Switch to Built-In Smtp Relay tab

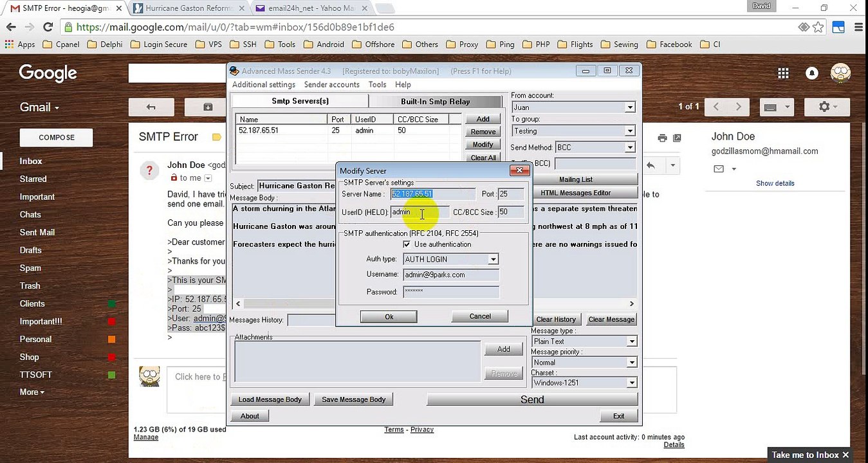tap(436, 102)
